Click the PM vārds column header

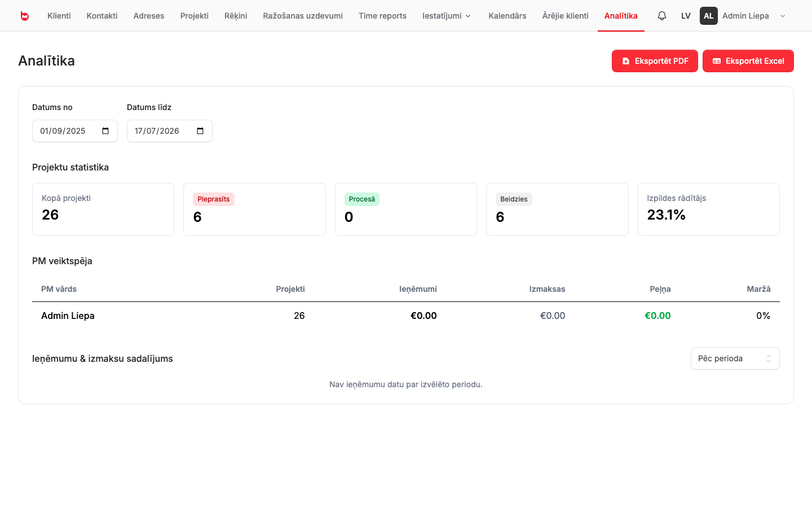click(x=59, y=289)
